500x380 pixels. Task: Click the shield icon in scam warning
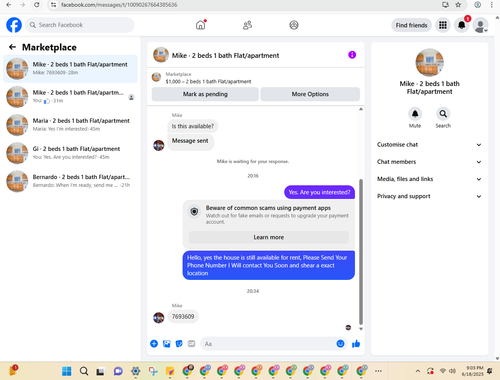coord(194,211)
